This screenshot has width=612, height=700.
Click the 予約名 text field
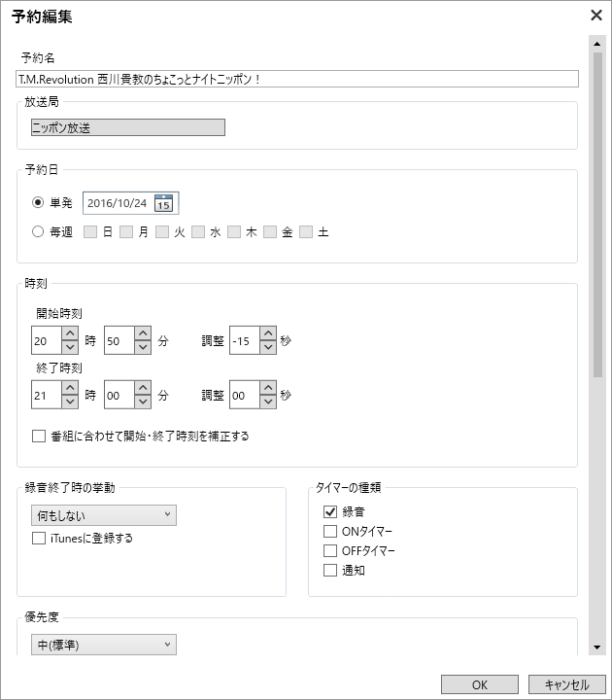297,79
